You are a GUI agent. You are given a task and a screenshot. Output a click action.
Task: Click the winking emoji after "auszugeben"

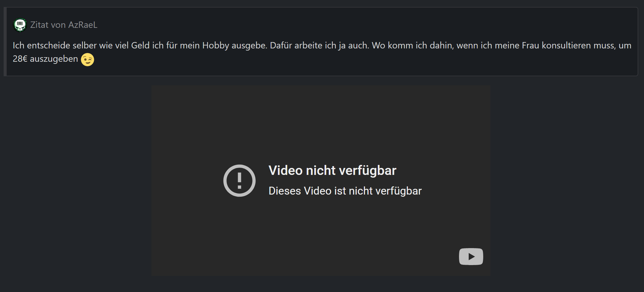pyautogui.click(x=88, y=59)
